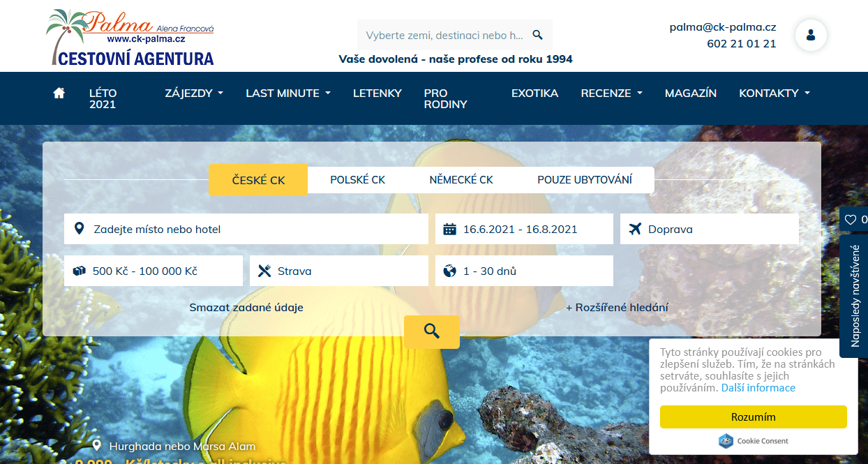This screenshot has height=464, width=868.
Task: Open the 1 - 30 dnů duration selector
Action: pyautogui.click(x=524, y=271)
